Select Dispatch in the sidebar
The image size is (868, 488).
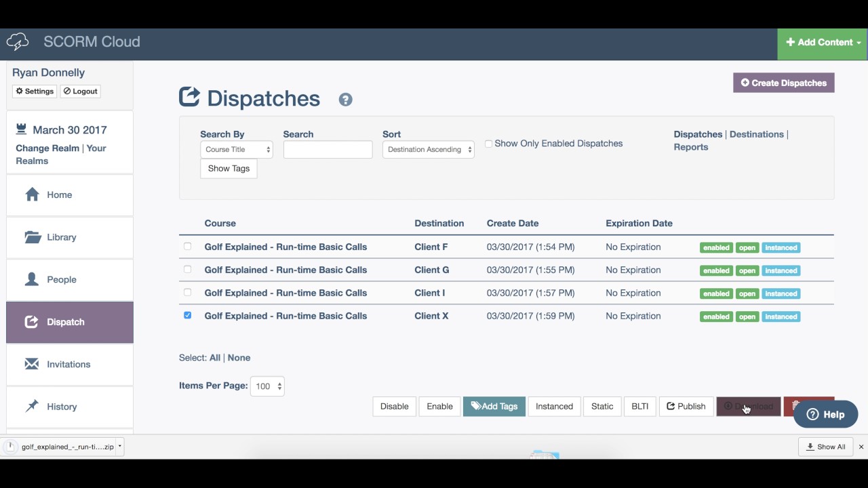[x=70, y=322]
